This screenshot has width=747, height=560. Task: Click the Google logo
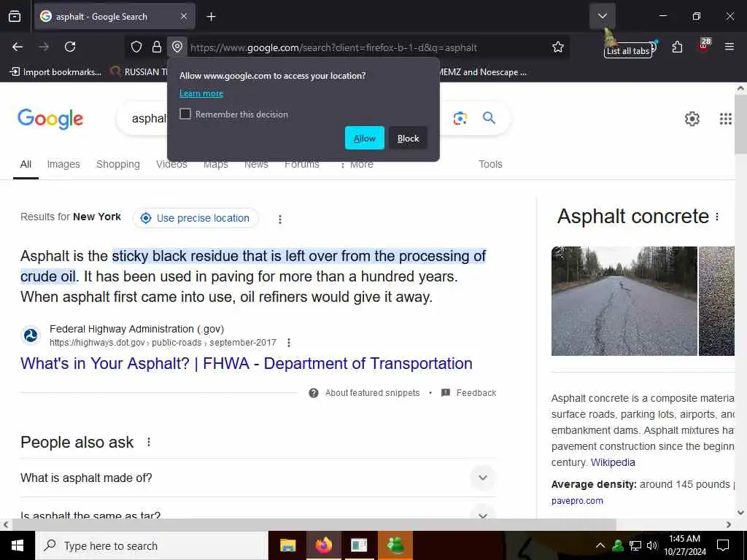pyautogui.click(x=50, y=119)
